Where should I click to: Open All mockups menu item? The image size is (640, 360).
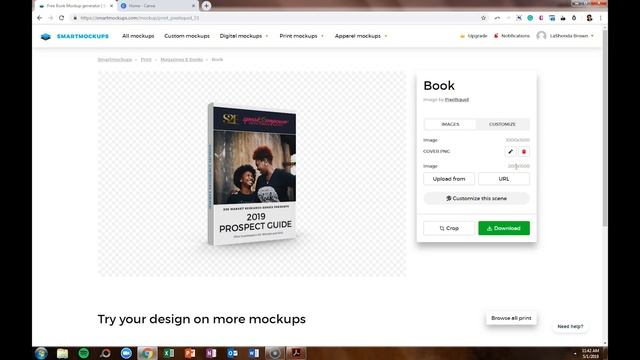point(138,36)
